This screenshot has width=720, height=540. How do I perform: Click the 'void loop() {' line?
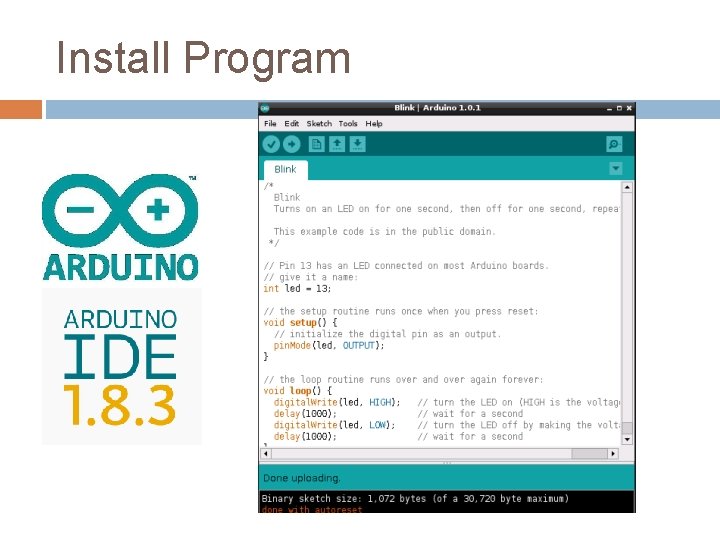[297, 391]
